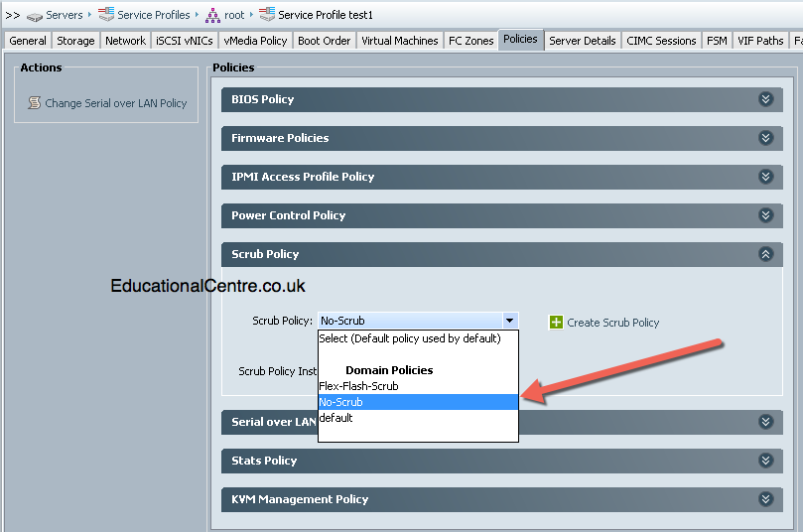Click the Scrub Policy No-Scrub selected value field
Image resolution: width=803 pixels, height=532 pixels.
coord(411,321)
